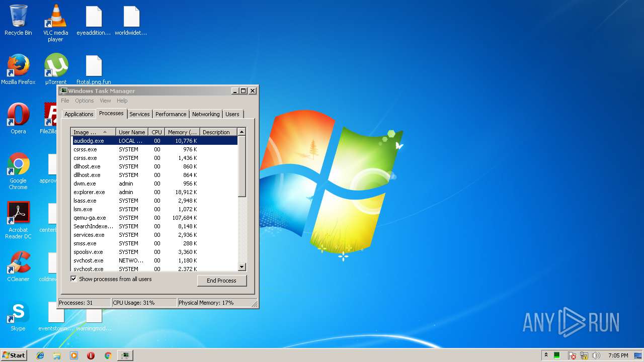This screenshot has width=644, height=362.
Task: Open the eyeaddition file on desktop
Action: pos(94,20)
